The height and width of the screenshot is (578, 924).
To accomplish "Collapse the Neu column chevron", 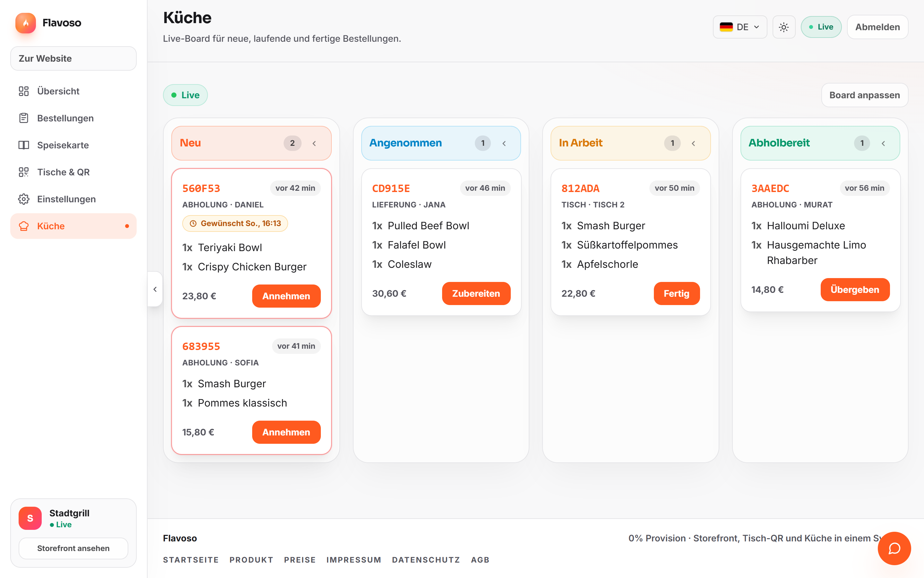I will coord(314,143).
